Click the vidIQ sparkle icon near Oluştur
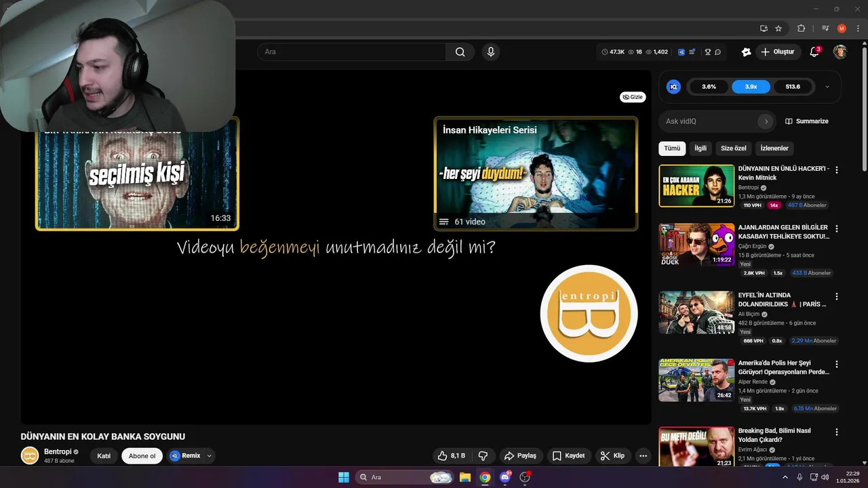Screen dimensions: 868x488 [x=746, y=52]
